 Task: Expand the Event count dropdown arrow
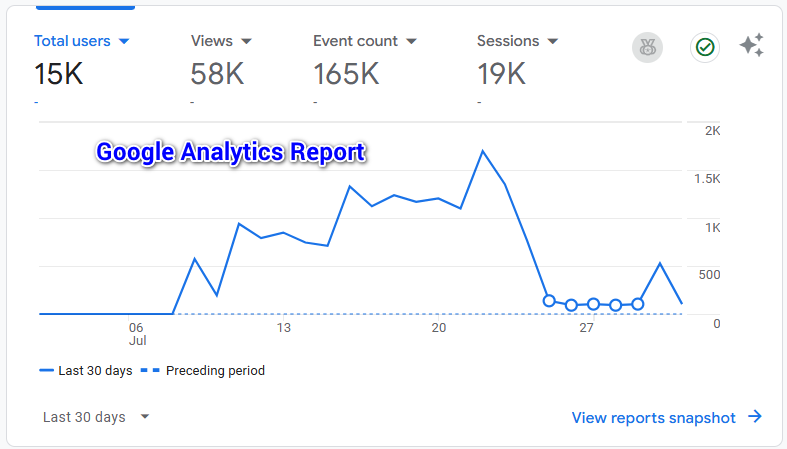[x=411, y=42]
